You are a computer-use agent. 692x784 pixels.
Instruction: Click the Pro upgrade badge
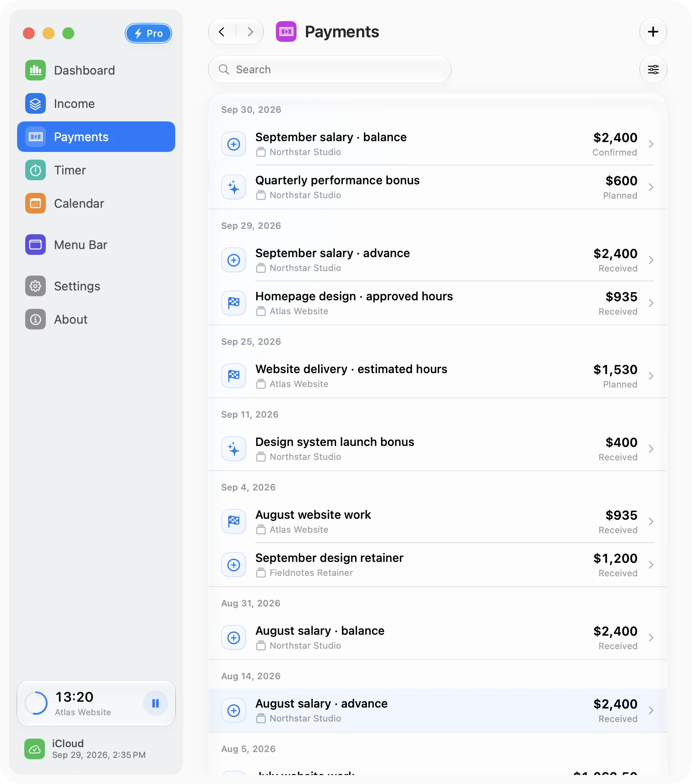point(149,33)
